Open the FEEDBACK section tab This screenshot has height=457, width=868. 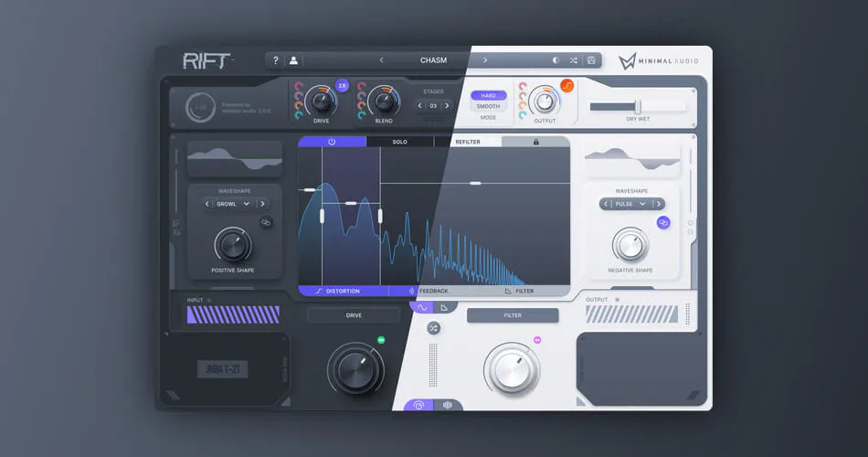coord(429,291)
